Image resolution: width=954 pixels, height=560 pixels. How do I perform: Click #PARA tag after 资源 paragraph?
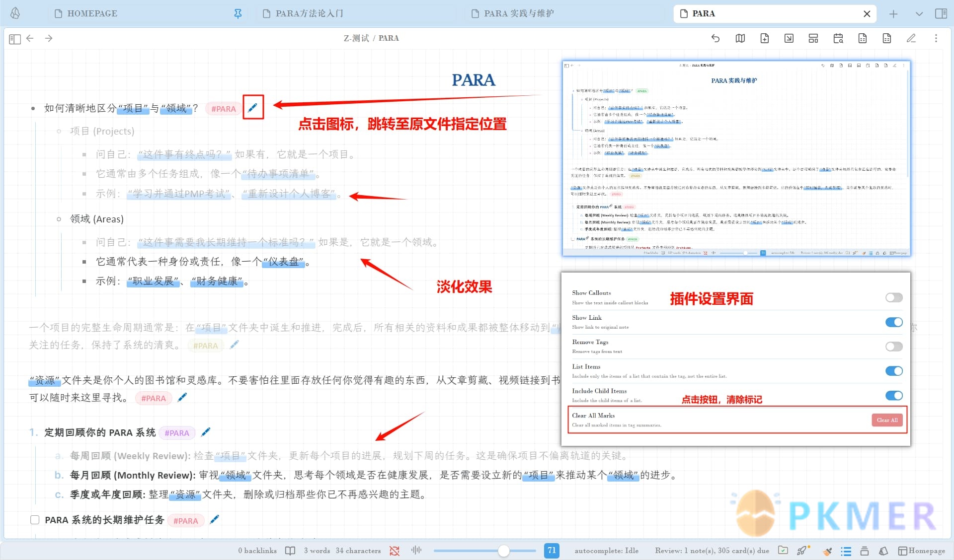[x=154, y=398]
